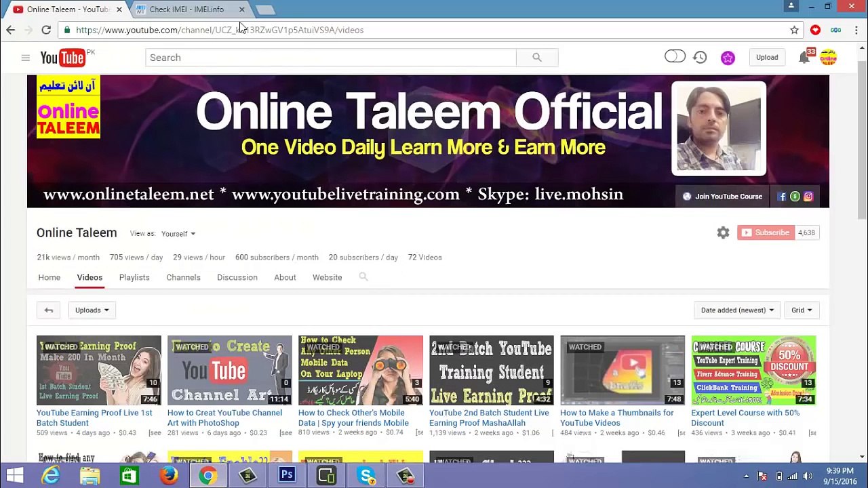Image resolution: width=868 pixels, height=488 pixels.
Task: Reload the current page
Action: (x=46, y=30)
